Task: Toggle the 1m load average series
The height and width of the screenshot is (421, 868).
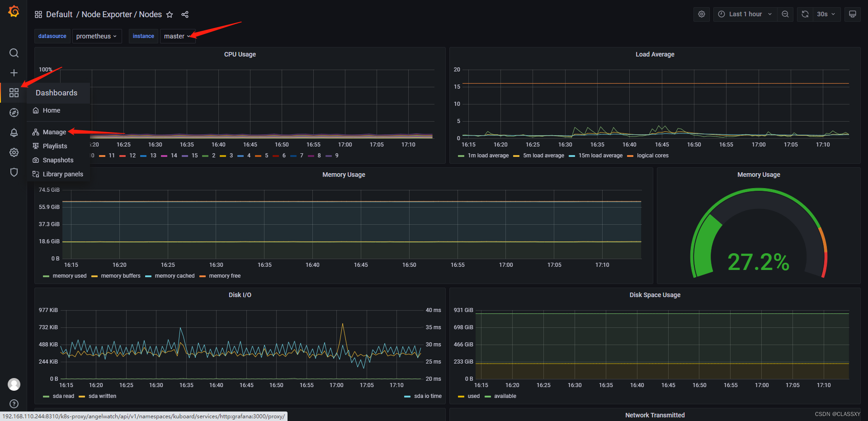Action: click(x=488, y=156)
